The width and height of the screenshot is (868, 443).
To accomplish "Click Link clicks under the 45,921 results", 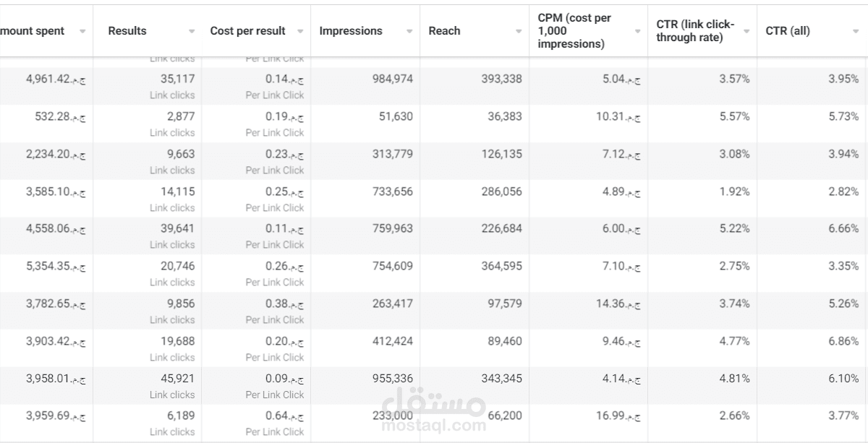I will coord(172,395).
